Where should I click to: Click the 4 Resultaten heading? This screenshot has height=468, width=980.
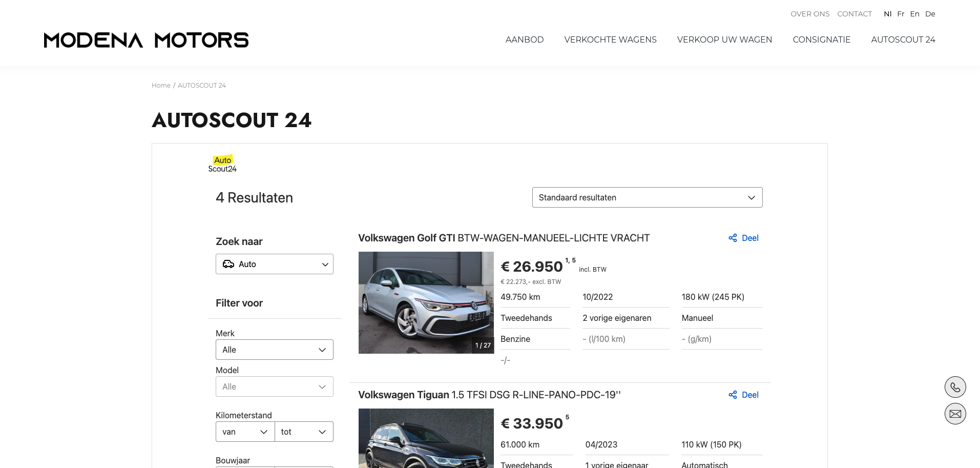(x=254, y=198)
